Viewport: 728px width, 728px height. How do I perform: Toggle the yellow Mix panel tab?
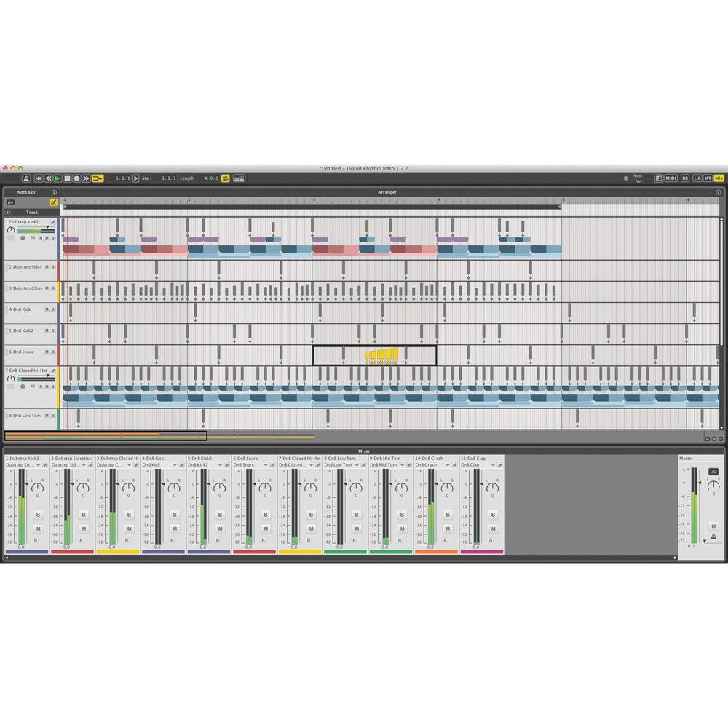(719, 178)
